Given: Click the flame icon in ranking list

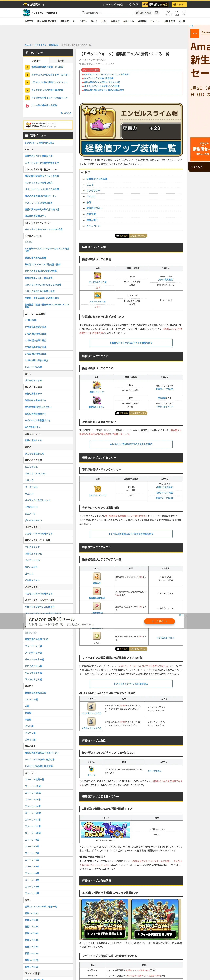Looking at the screenshot, I should (27, 105).
